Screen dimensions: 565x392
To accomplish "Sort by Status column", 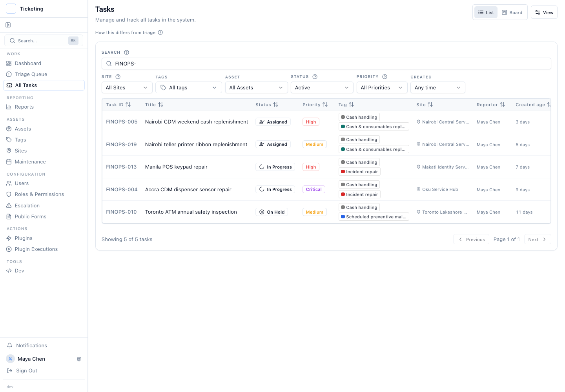I will point(267,105).
